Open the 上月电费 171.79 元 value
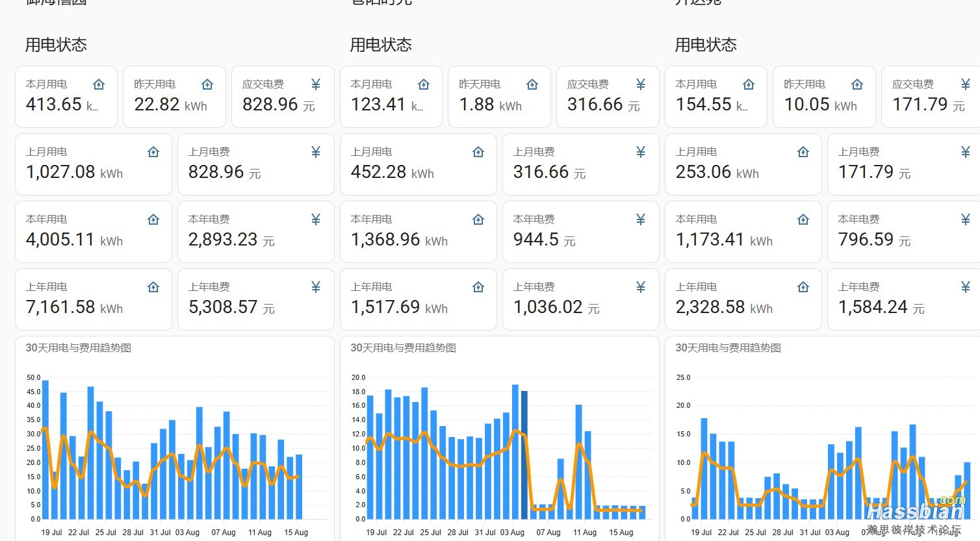 click(x=875, y=172)
